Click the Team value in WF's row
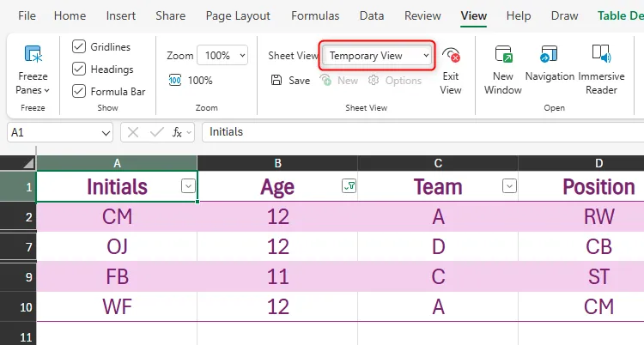This screenshot has width=644, height=345. [x=438, y=306]
